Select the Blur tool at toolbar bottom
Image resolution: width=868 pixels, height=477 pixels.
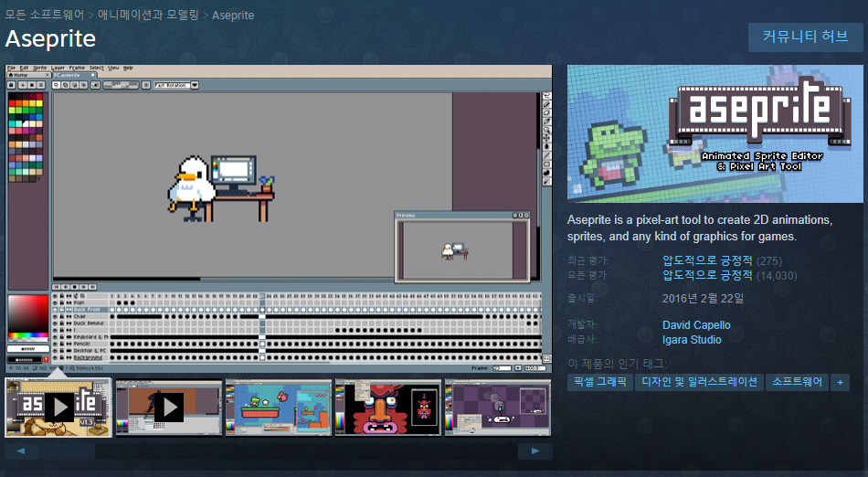pos(547,181)
